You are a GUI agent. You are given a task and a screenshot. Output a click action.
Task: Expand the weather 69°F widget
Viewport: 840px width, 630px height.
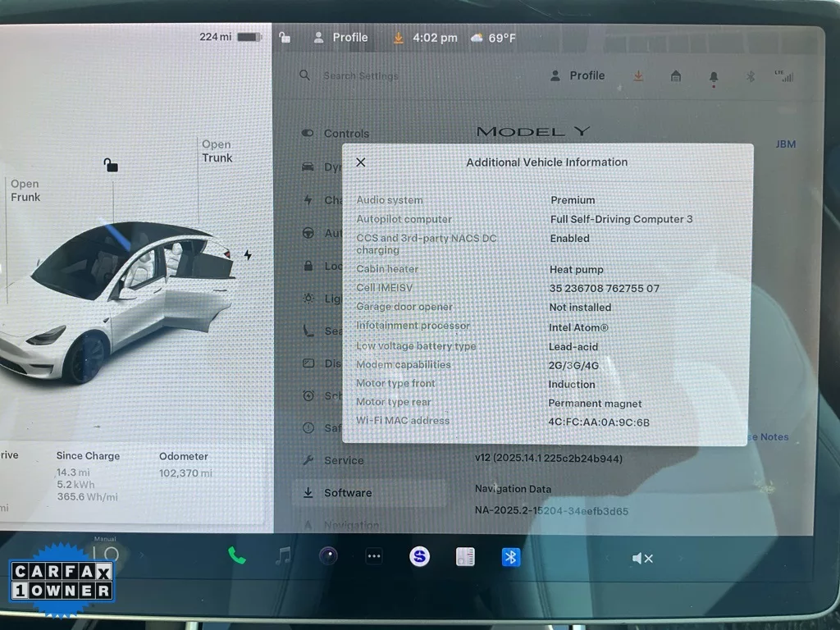[493, 38]
